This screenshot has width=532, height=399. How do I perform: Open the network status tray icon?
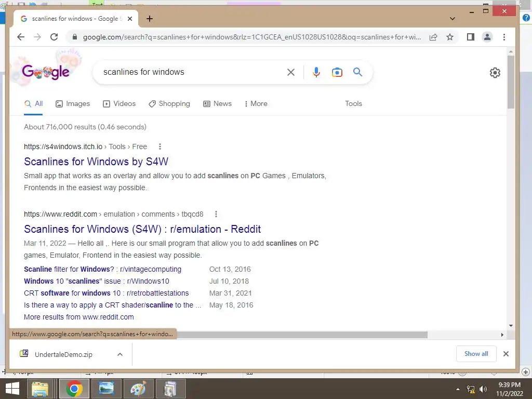coord(471,389)
